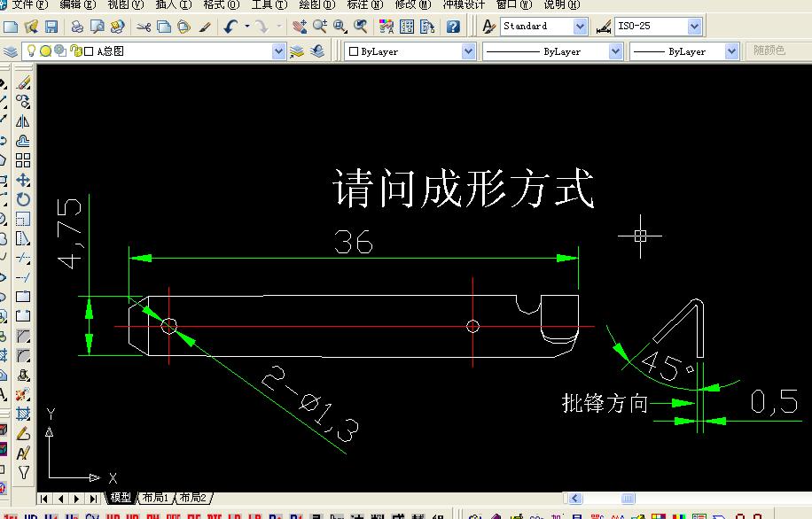Select the Extend tool
The image size is (812, 519).
(x=23, y=277)
